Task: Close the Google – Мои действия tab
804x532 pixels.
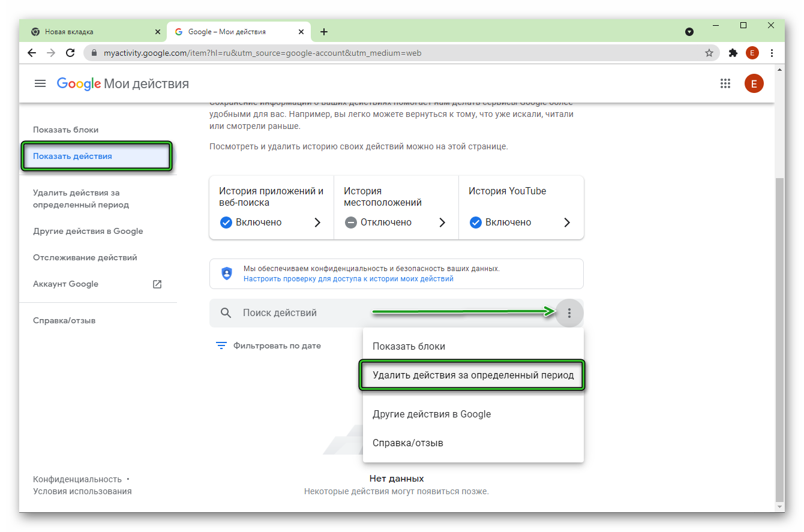Action: 301,32
